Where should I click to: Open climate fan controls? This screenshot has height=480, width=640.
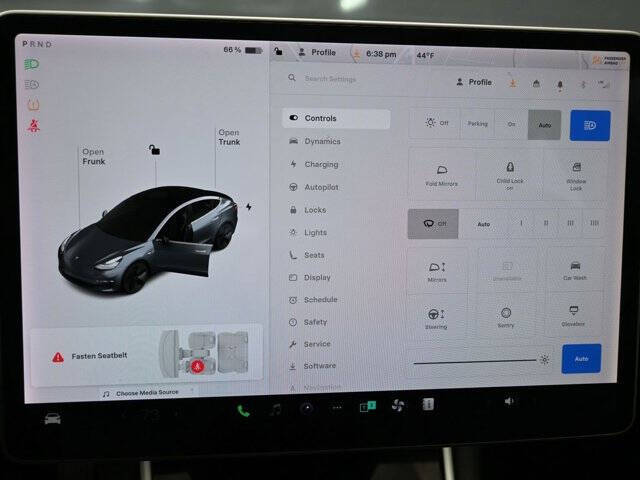tap(398, 405)
